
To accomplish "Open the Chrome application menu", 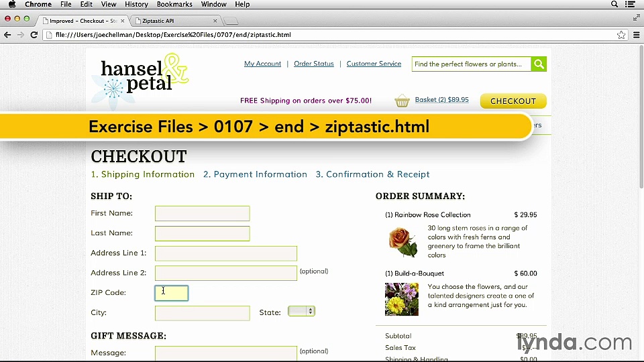I will click(x=38, y=4).
